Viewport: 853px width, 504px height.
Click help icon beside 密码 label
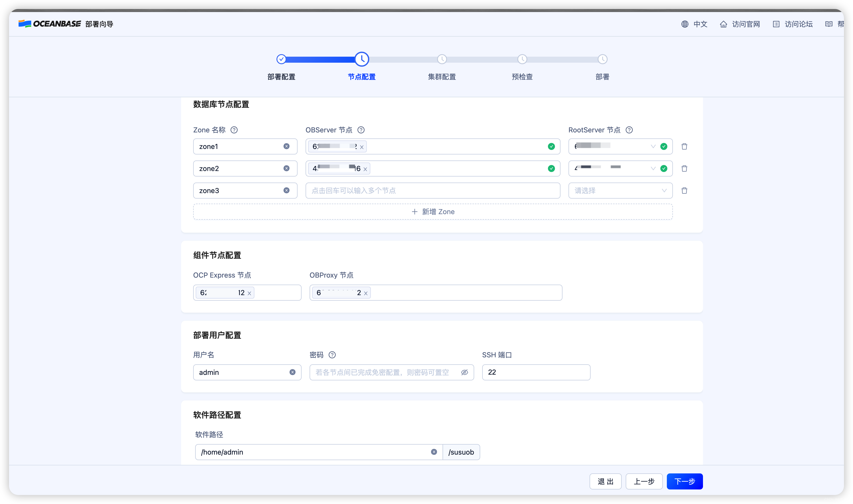(332, 355)
